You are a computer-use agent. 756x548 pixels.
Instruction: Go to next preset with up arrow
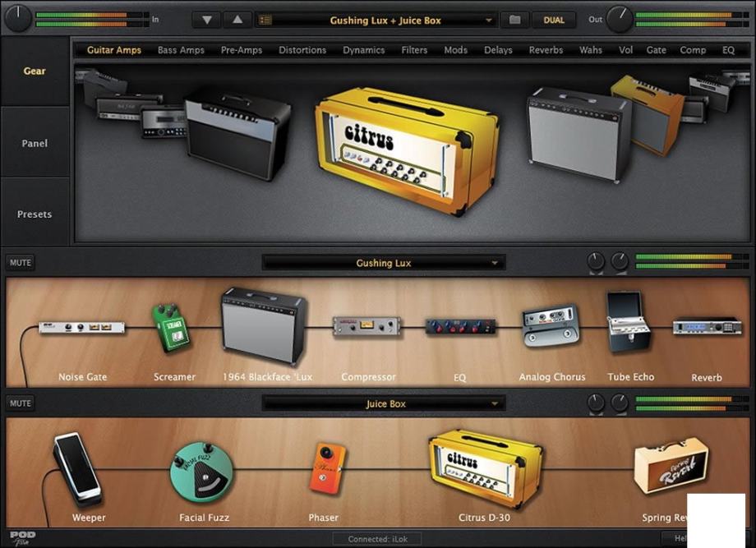pos(237,20)
